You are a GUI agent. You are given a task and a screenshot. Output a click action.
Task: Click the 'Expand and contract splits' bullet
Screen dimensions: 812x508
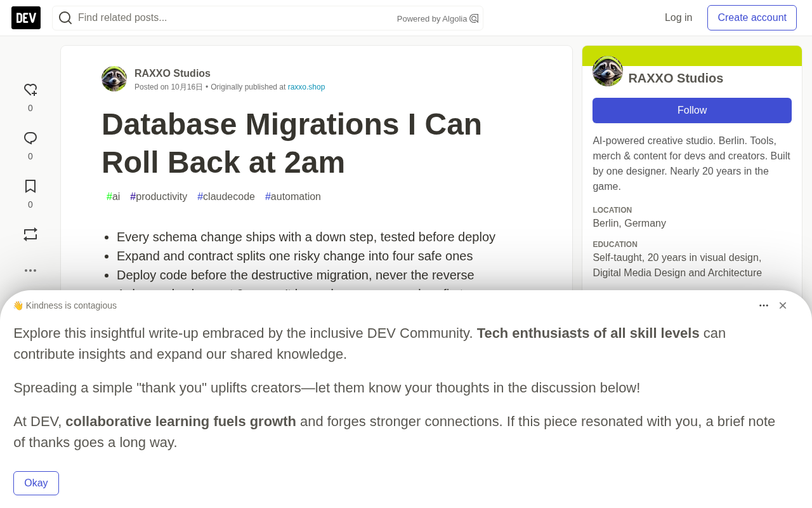click(x=295, y=256)
